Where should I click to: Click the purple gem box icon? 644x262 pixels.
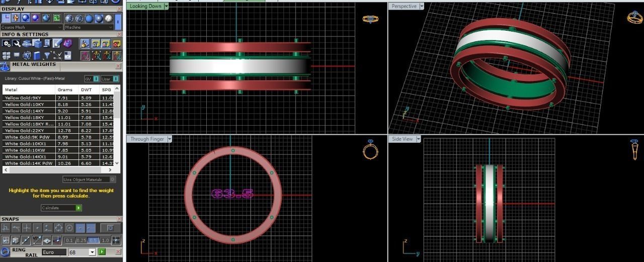67,43
